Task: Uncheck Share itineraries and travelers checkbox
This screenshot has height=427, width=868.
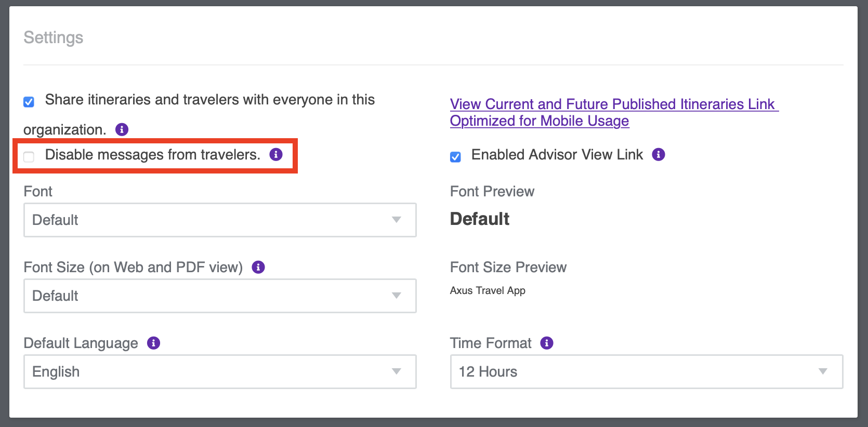Action: (x=29, y=102)
